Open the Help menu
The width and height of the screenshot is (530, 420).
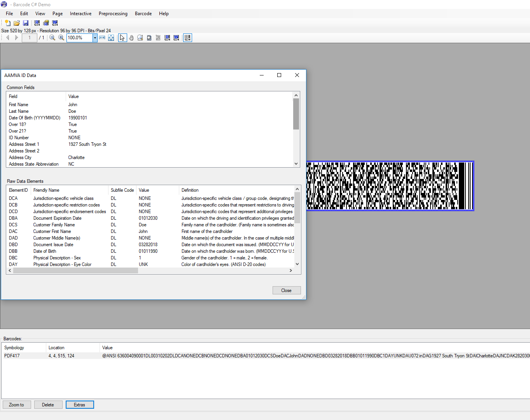(164, 14)
